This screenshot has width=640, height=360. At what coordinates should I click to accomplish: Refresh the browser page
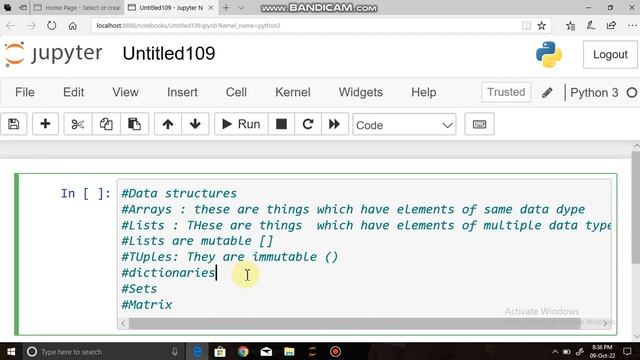click(51, 26)
